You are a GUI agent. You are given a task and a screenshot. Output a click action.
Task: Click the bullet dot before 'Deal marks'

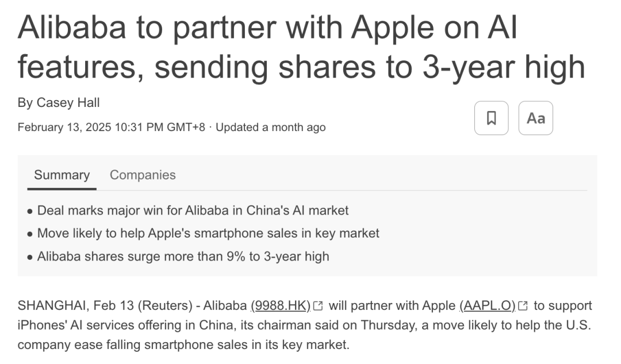30,212
